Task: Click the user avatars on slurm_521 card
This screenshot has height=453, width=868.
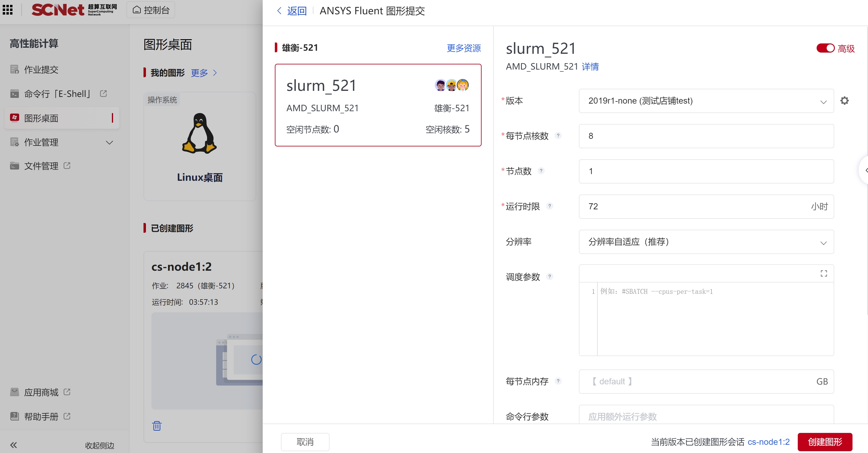Action: coord(451,85)
